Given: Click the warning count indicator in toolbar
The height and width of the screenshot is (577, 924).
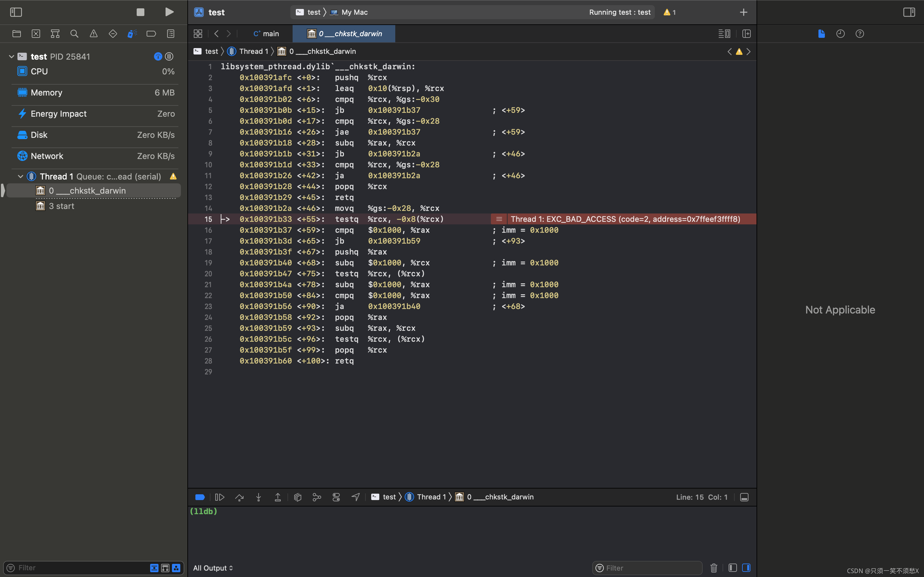Looking at the screenshot, I should click(669, 12).
